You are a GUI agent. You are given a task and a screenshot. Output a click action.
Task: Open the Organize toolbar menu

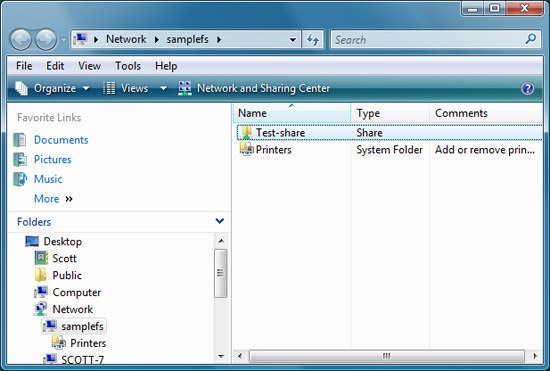52,88
